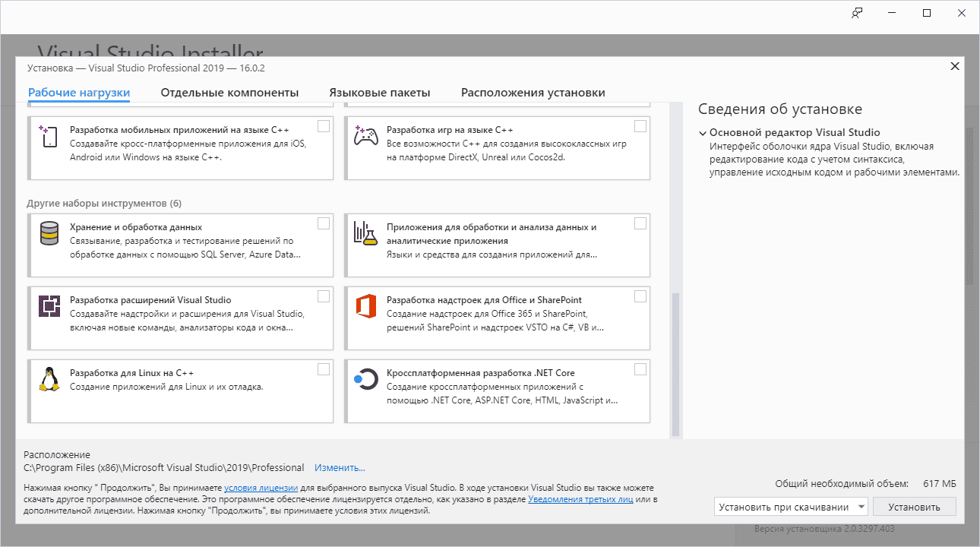Go to the Расположения установки tab
Image resolution: width=980 pixels, height=547 pixels.
point(533,93)
